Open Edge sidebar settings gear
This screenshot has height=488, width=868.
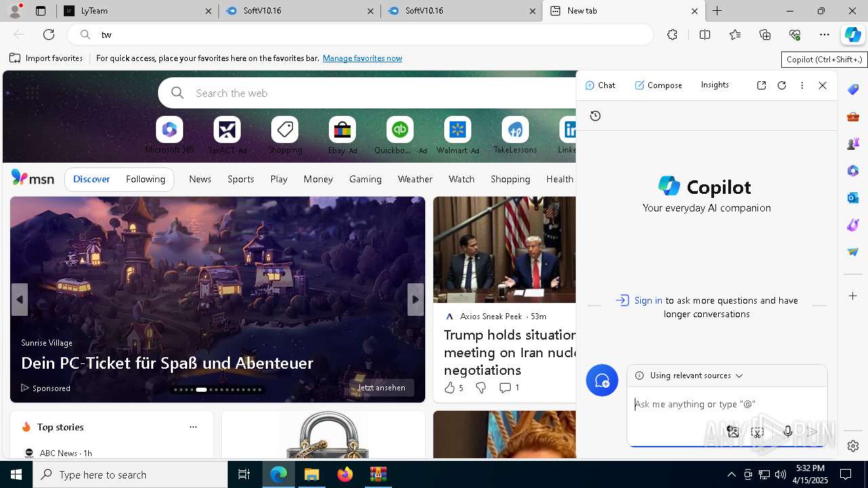(x=853, y=446)
